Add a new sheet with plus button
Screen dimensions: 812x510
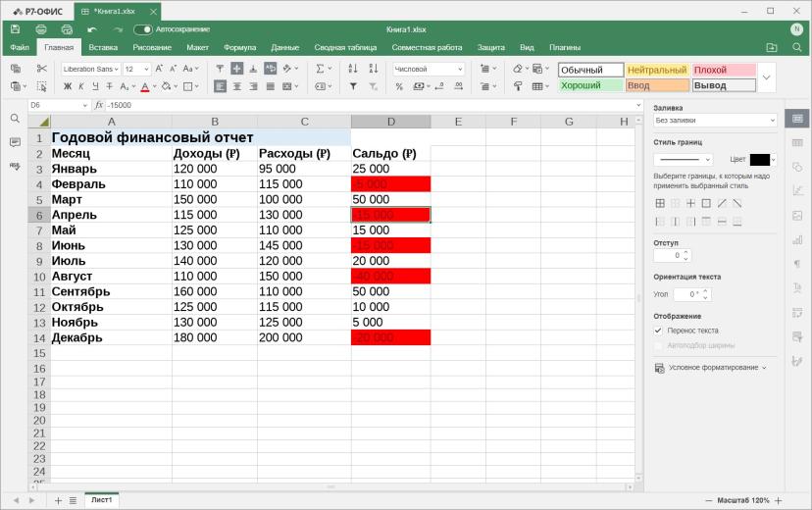58,500
